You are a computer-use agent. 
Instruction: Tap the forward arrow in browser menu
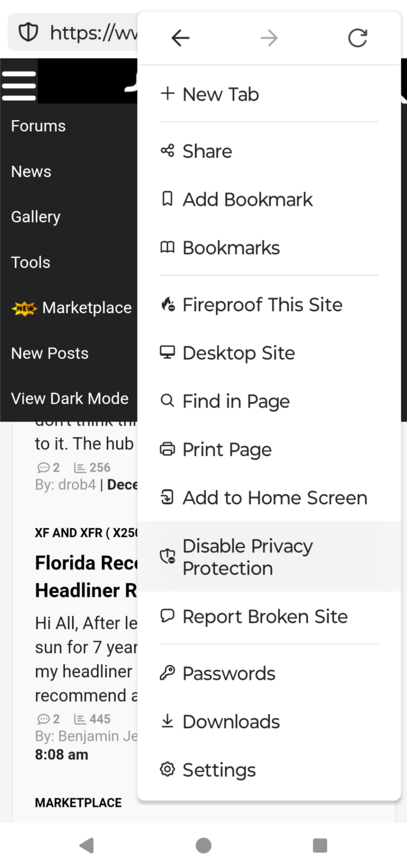[269, 38]
